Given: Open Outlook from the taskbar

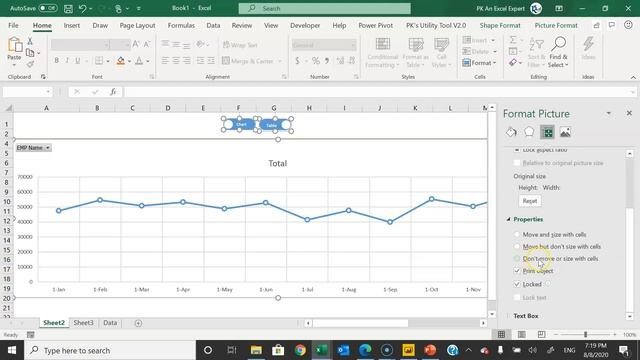Looking at the screenshot, I should coord(343,350).
